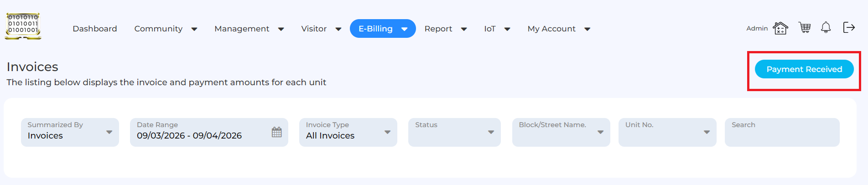Expand the IoT menu
The image size is (868, 185).
coord(497,29)
